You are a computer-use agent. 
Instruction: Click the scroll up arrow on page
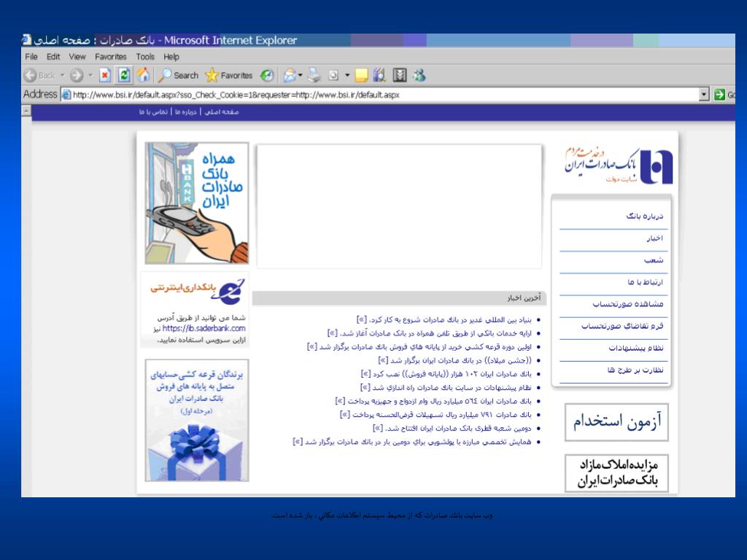point(27,111)
